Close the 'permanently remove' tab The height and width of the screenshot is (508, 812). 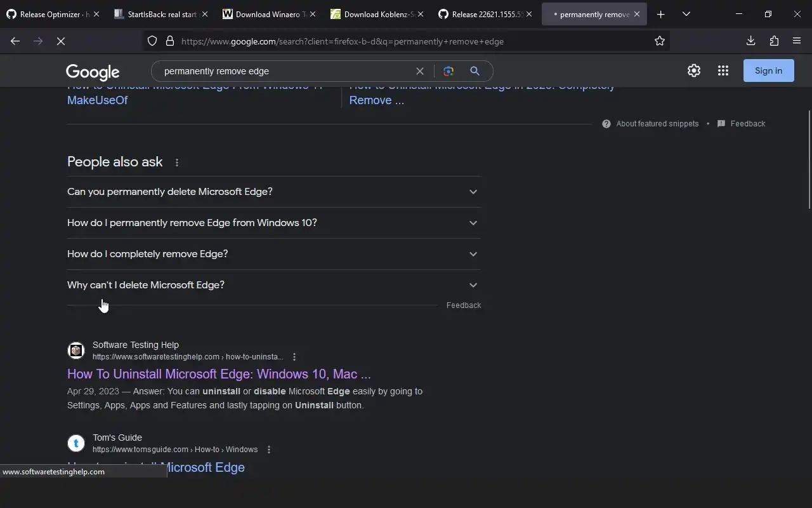click(x=637, y=14)
